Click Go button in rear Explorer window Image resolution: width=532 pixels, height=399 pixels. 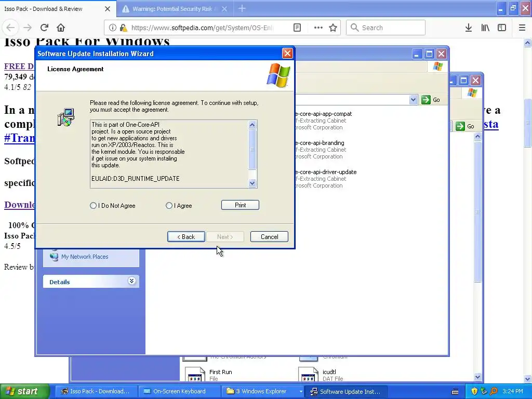click(x=465, y=126)
